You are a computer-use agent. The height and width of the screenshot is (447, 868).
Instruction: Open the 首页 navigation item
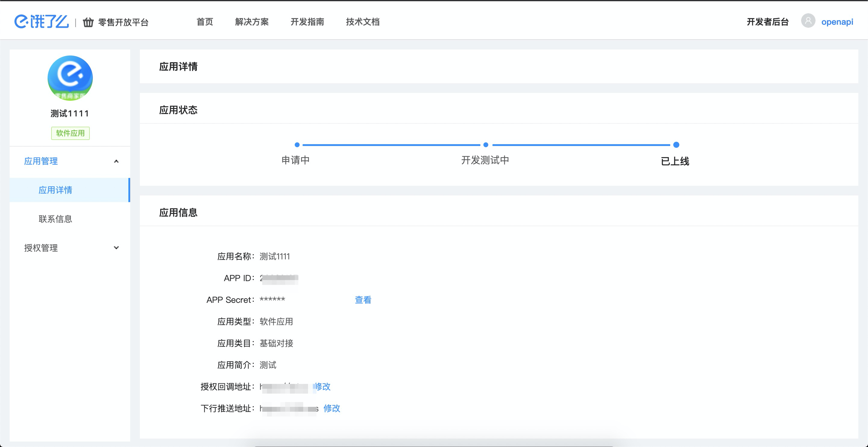pyautogui.click(x=205, y=22)
